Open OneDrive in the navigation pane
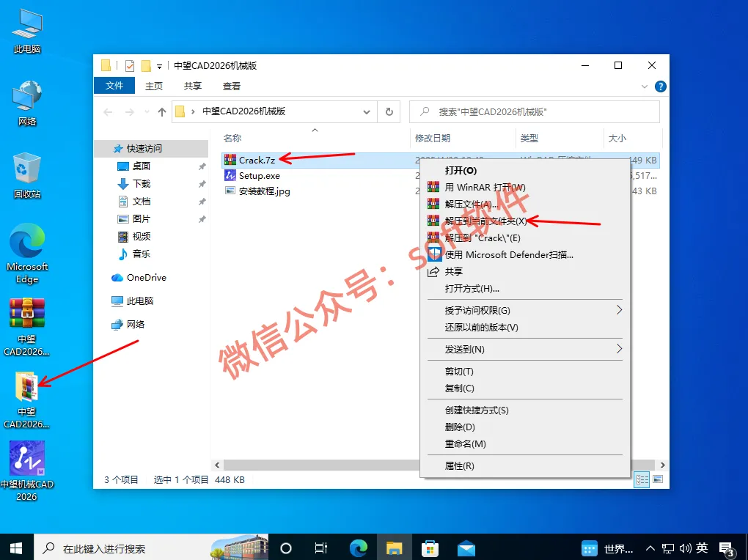Screen dimensions: 748x560 tap(147, 278)
